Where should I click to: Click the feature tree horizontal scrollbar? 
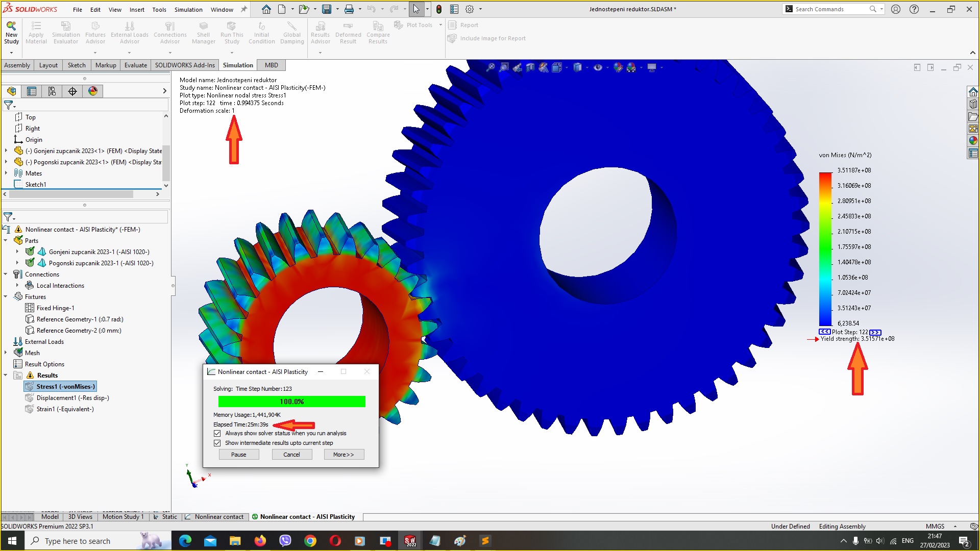(x=71, y=194)
